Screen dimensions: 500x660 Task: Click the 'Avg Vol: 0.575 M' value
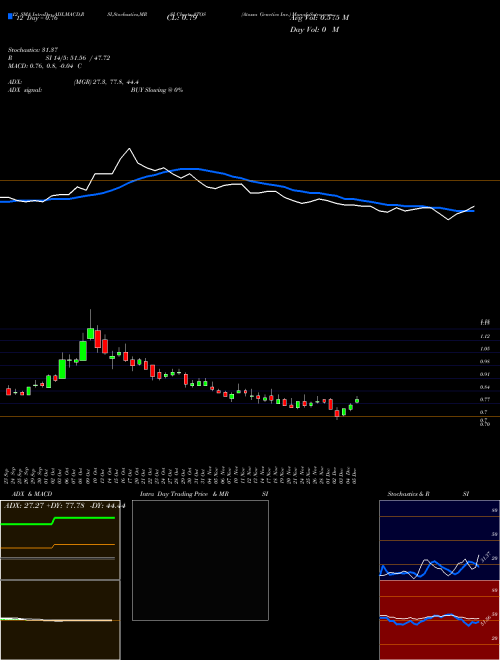tap(320, 17)
